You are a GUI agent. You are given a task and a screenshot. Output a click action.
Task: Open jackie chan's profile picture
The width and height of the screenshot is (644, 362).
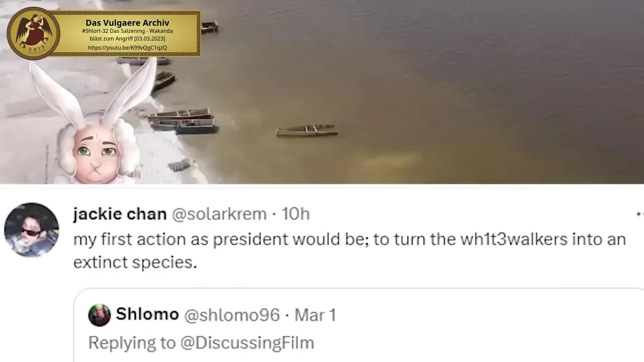coord(32,230)
